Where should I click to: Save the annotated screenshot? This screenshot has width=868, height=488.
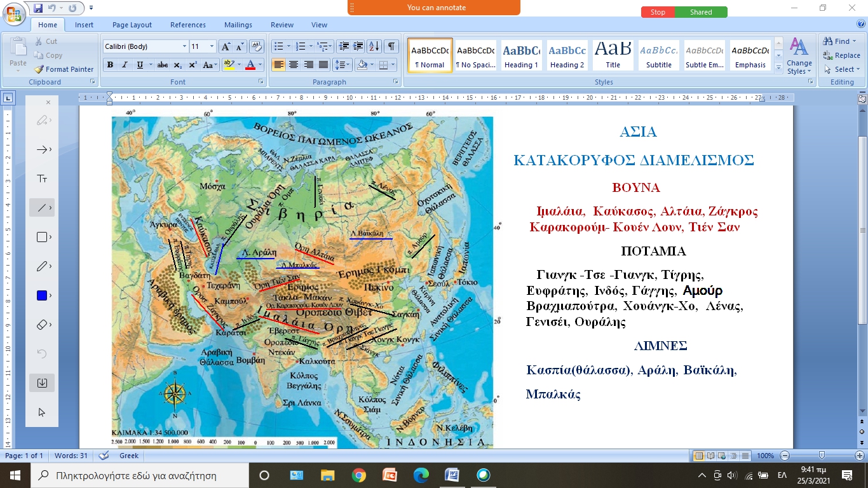pos(42,383)
